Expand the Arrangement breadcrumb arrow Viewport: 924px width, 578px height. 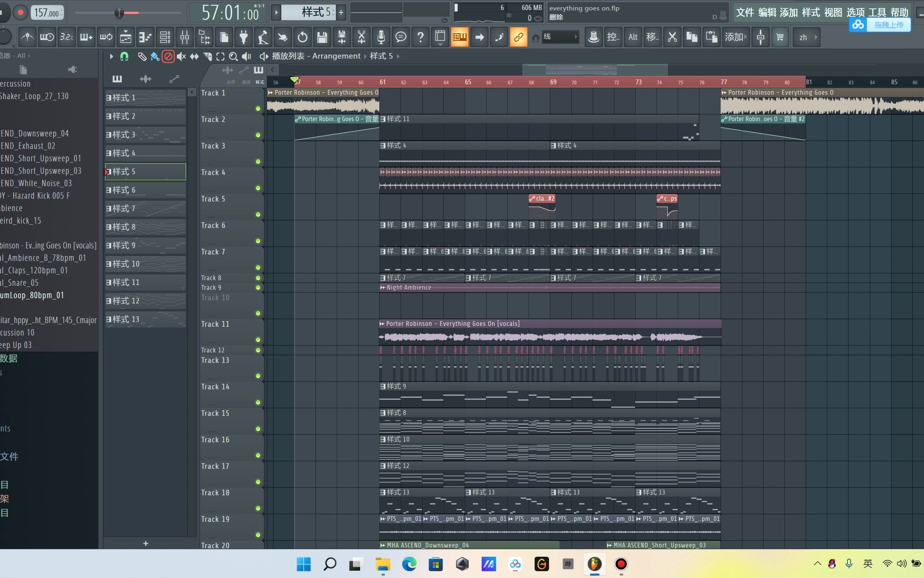[x=365, y=56]
